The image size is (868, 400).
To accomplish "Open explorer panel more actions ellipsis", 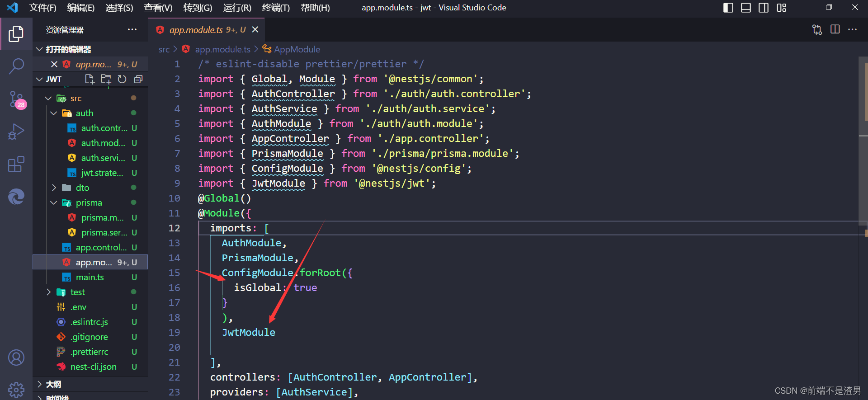I will pyautogui.click(x=132, y=30).
